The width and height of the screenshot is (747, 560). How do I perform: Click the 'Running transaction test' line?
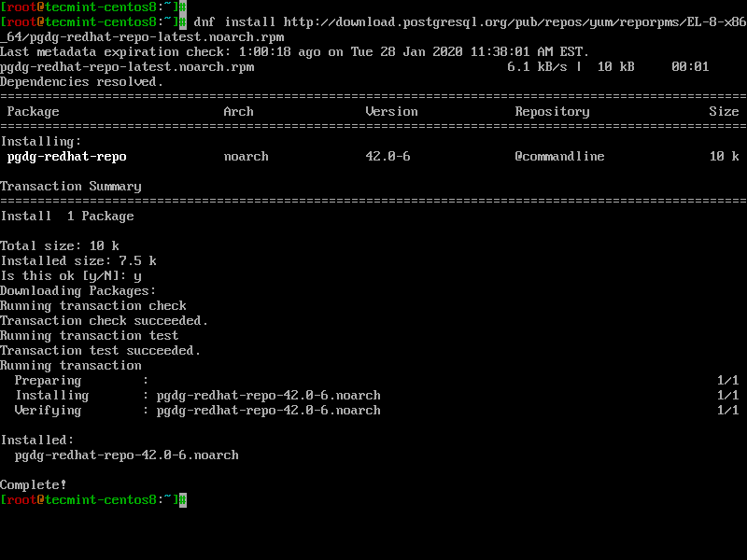pos(90,336)
